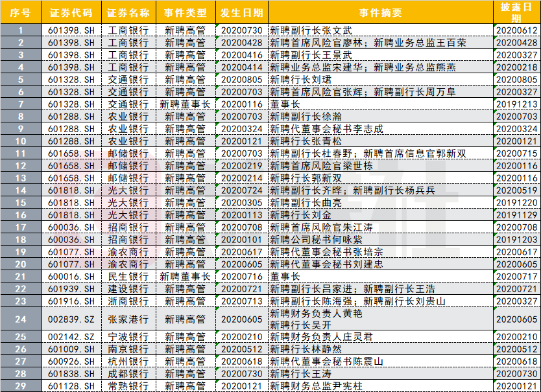
Task: Select security code 600016.SH
Action: click(71, 277)
